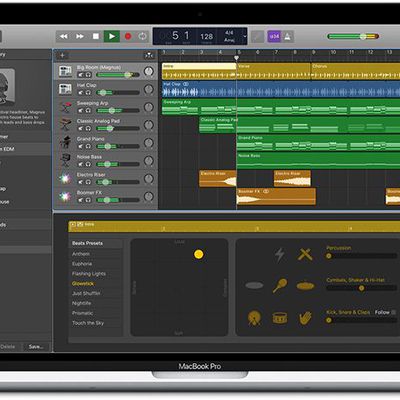This screenshot has height=400, width=400.
Task: Toggle the Metronome button
Action: tap(288, 36)
